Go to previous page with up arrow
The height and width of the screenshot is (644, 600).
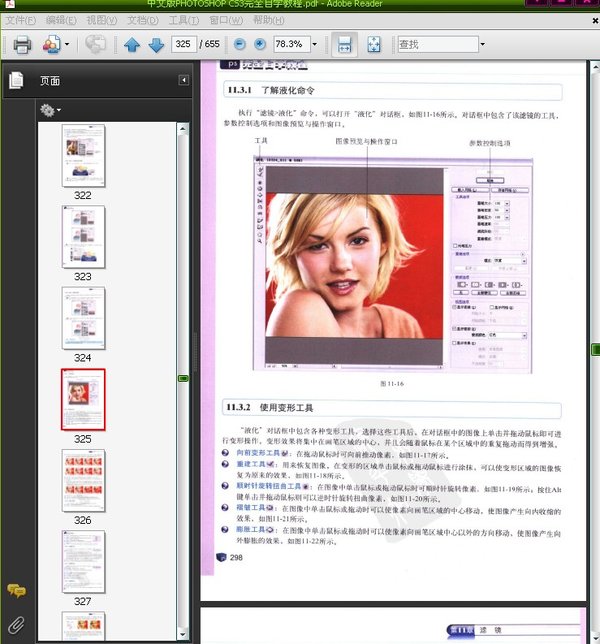point(132,44)
